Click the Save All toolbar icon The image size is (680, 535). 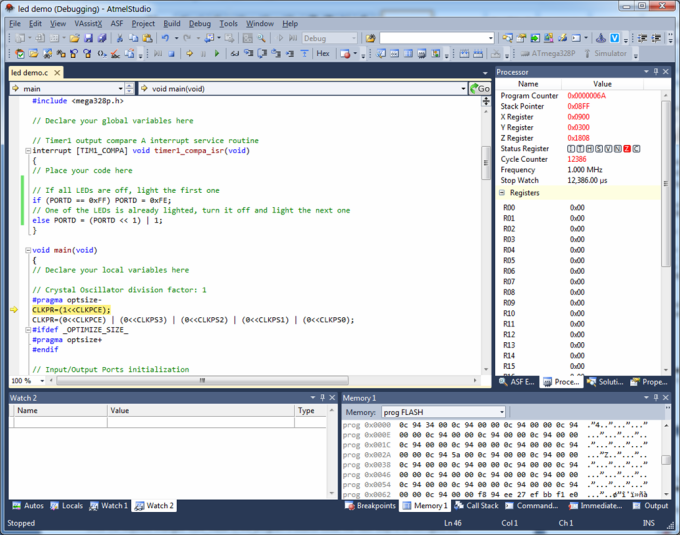point(102,38)
